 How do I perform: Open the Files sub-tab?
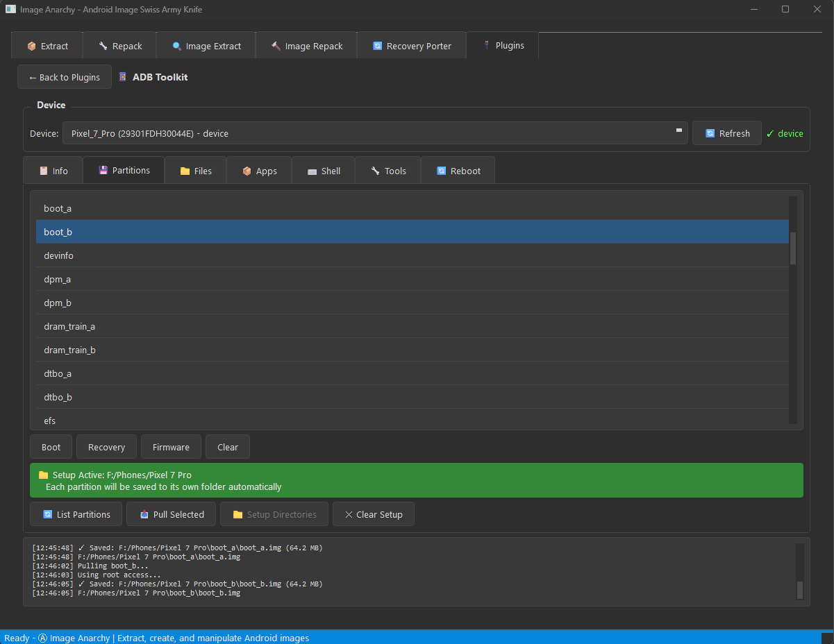pos(196,171)
